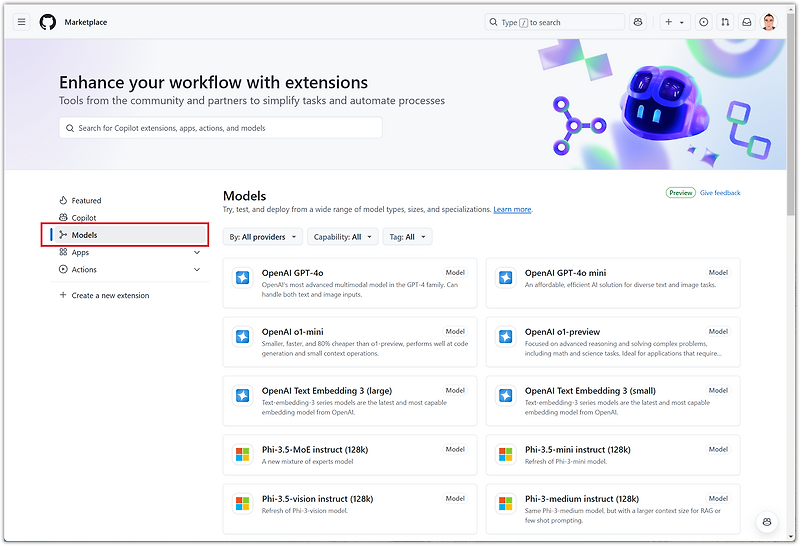
Task: Click the magnifier icon in marketplace search
Action: click(x=70, y=128)
